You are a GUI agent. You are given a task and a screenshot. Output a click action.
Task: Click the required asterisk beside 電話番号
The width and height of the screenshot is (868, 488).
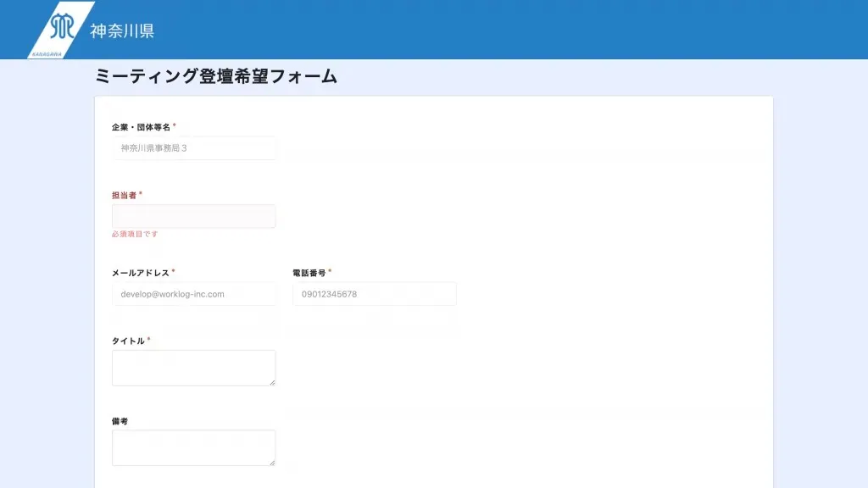(x=331, y=272)
